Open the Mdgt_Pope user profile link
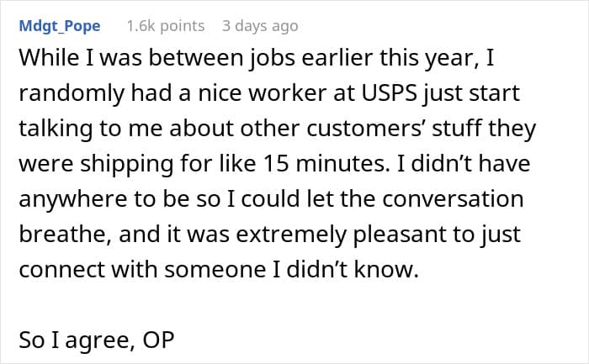The image size is (589, 364). tap(58, 26)
